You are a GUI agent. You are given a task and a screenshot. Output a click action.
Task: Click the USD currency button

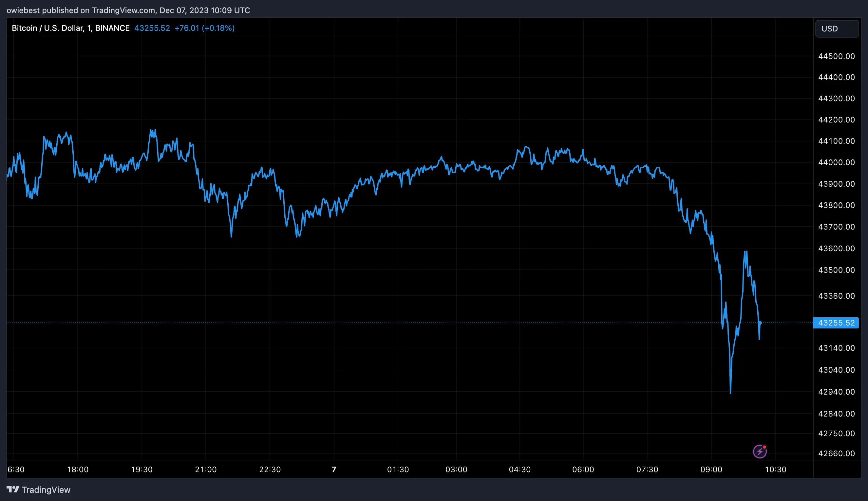click(x=836, y=28)
